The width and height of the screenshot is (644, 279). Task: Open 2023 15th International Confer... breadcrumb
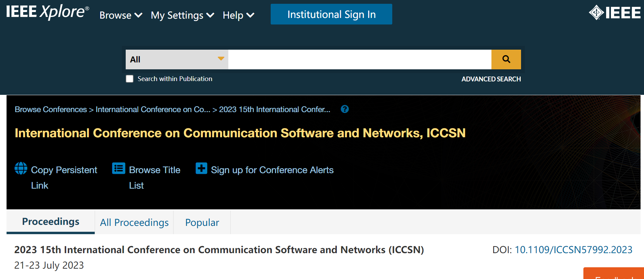pyautogui.click(x=274, y=109)
